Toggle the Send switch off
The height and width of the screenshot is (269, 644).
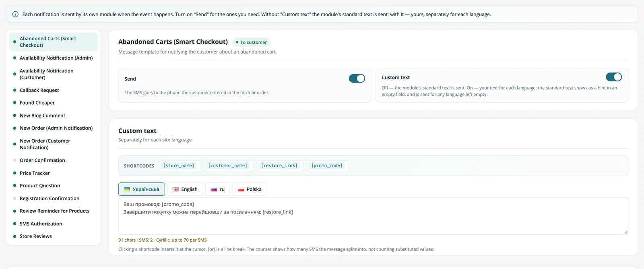(x=357, y=79)
